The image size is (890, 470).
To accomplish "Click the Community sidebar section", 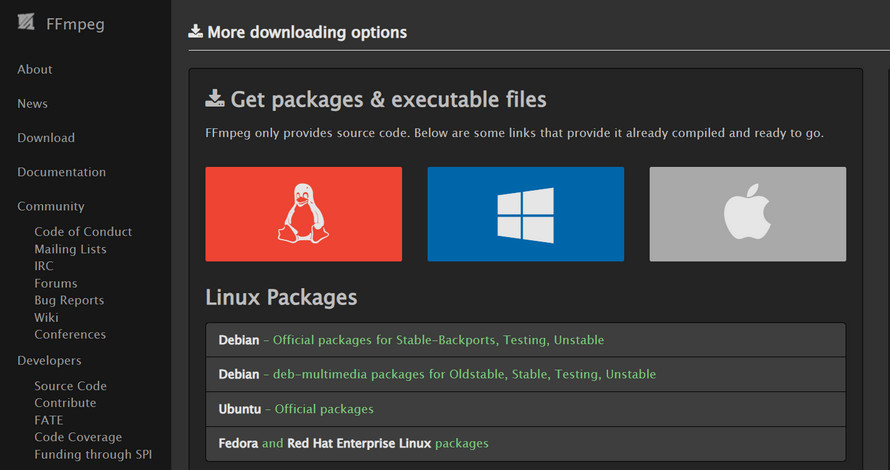I will pyautogui.click(x=51, y=206).
